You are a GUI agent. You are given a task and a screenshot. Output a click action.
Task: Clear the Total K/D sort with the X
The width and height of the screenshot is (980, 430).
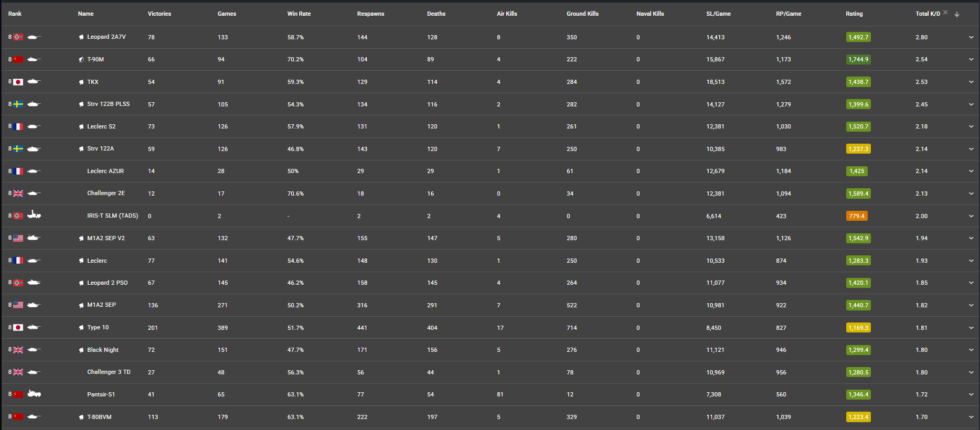945,13
